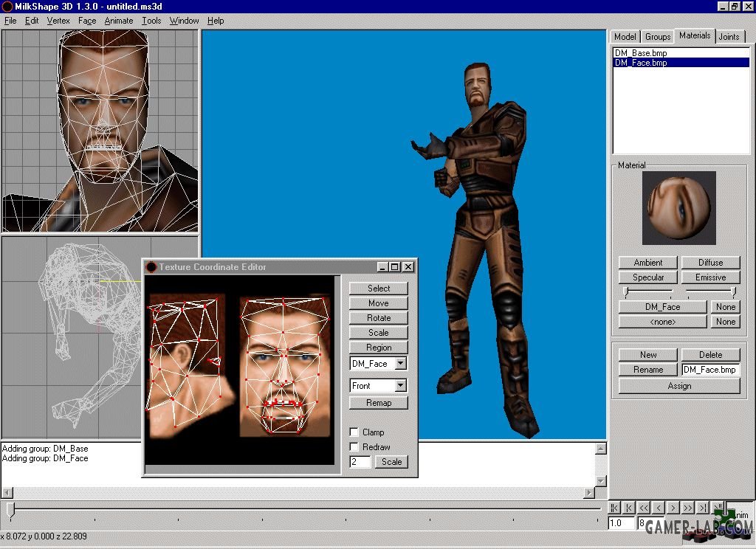
Task: Click the Rotate button in texture editor
Action: coord(379,318)
